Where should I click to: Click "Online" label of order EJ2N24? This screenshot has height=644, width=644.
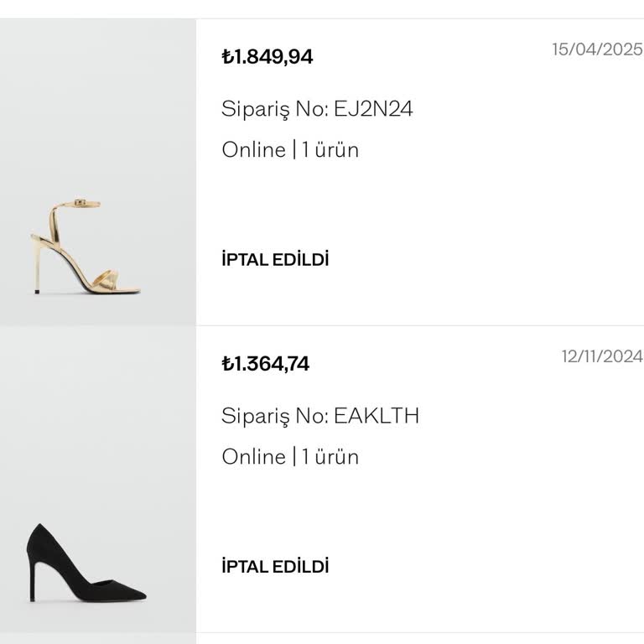coord(253,150)
